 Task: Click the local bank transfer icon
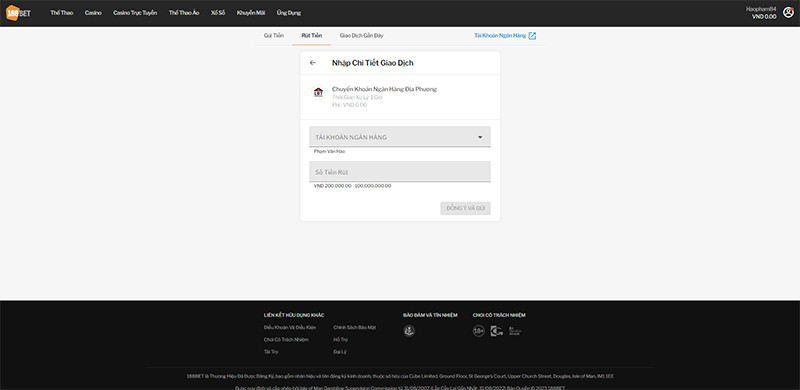point(318,92)
